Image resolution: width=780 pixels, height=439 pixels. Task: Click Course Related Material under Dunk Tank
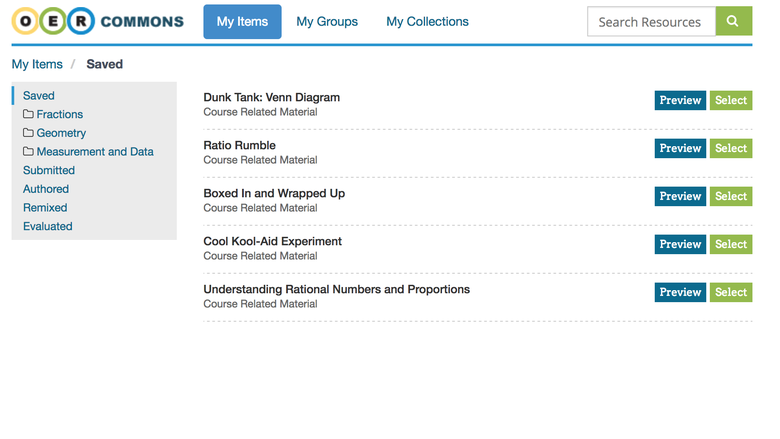pyautogui.click(x=260, y=112)
